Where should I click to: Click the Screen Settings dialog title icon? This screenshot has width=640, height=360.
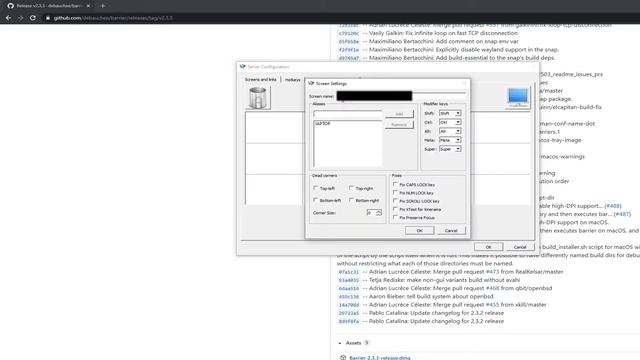pos(311,83)
